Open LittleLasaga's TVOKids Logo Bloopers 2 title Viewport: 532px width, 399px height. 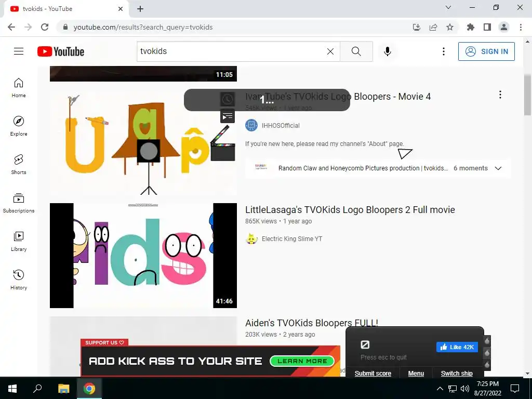350,210
